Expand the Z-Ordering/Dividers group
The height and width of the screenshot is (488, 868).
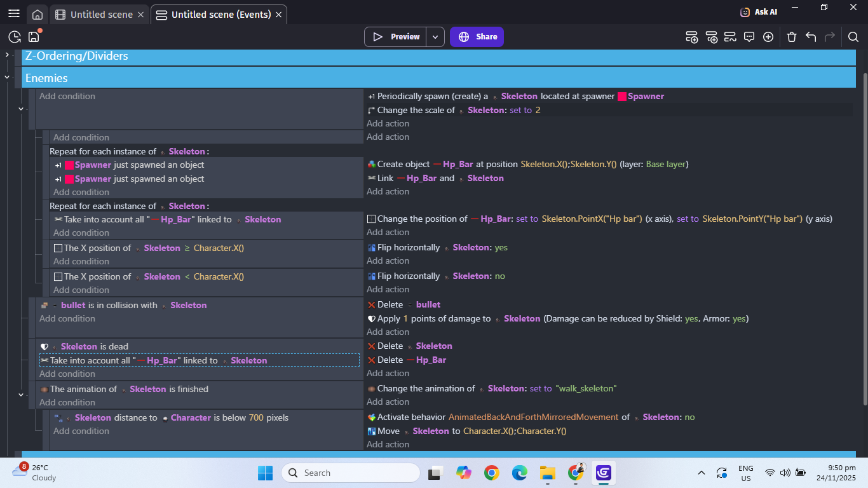[7, 55]
